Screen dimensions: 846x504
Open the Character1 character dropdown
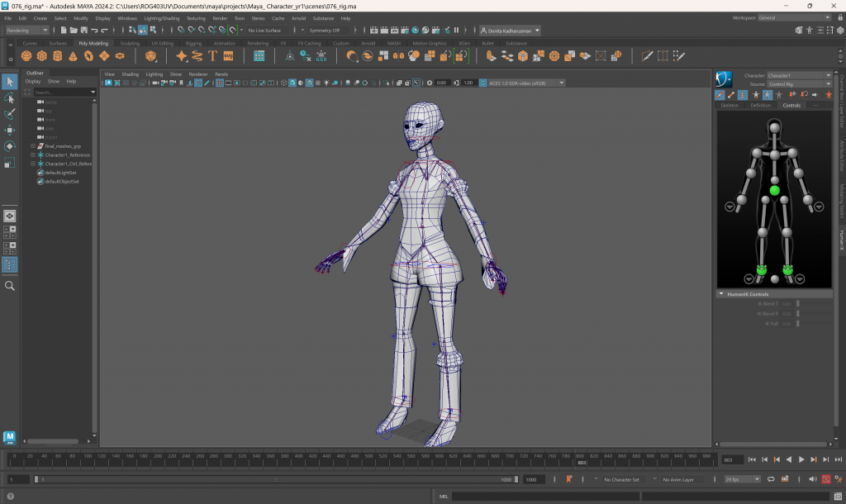(799, 75)
